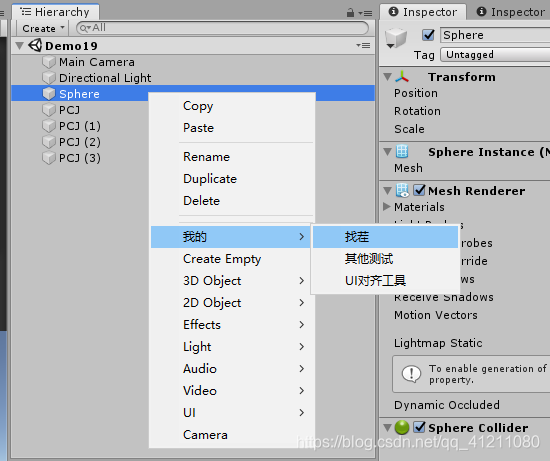Click the cube icon beside Sphere in Hierarchy

[49, 94]
